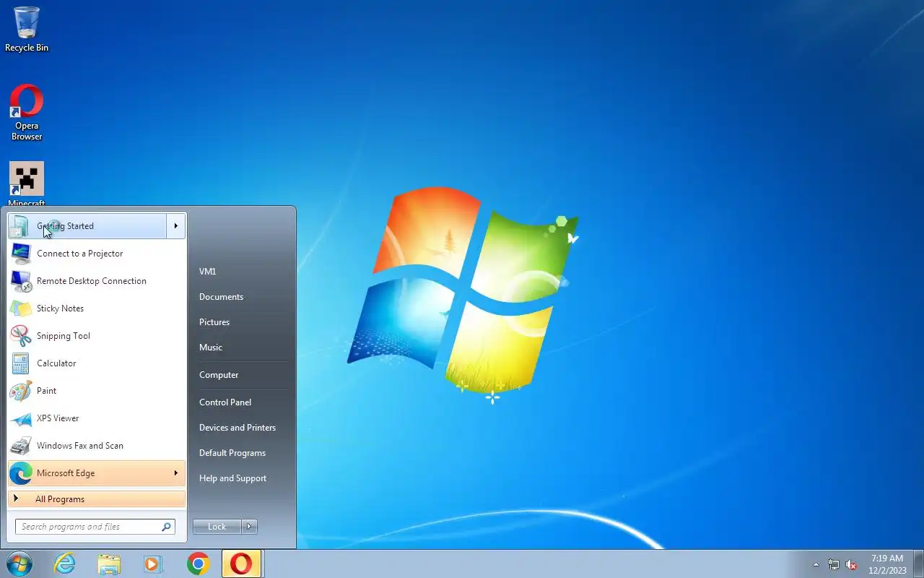The image size is (924, 578).
Task: Open Internet Explorer from taskbar
Action: (x=65, y=564)
